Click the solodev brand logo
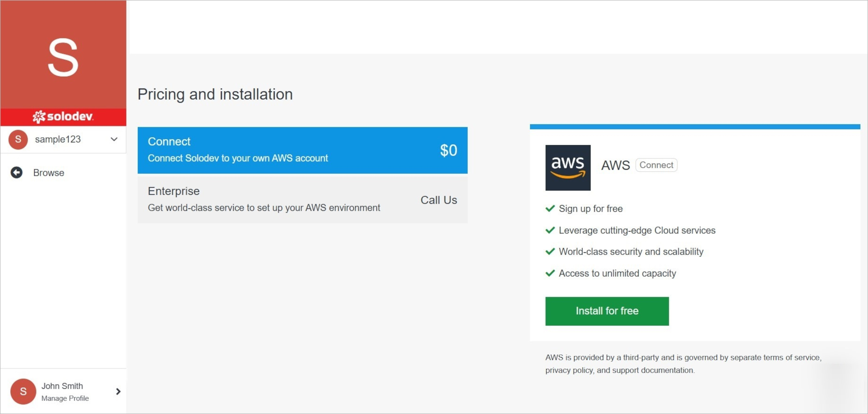Screen dimensions: 868x414 pos(63,116)
